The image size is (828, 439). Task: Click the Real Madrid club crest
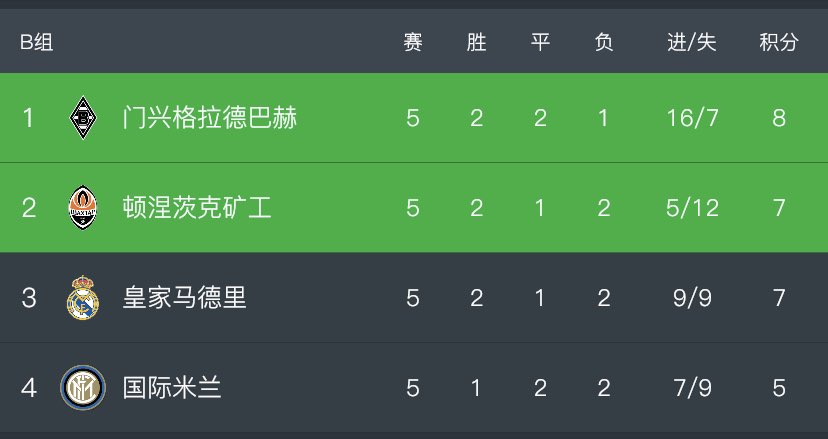(82, 298)
